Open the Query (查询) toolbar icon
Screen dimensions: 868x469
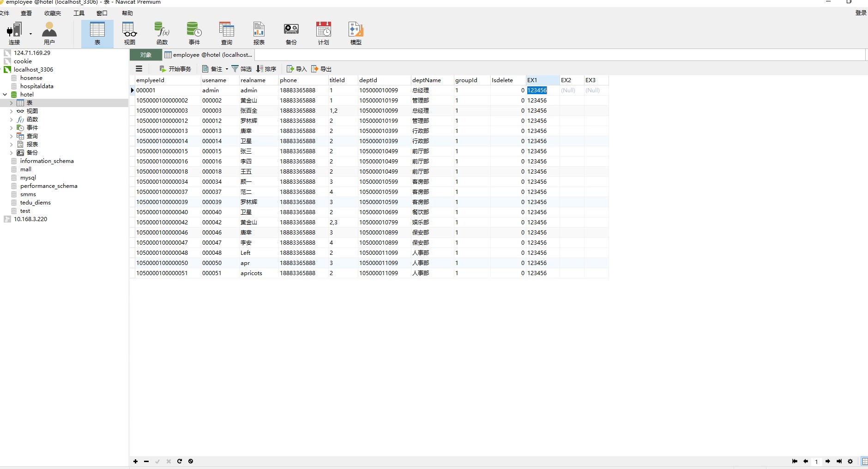226,30
